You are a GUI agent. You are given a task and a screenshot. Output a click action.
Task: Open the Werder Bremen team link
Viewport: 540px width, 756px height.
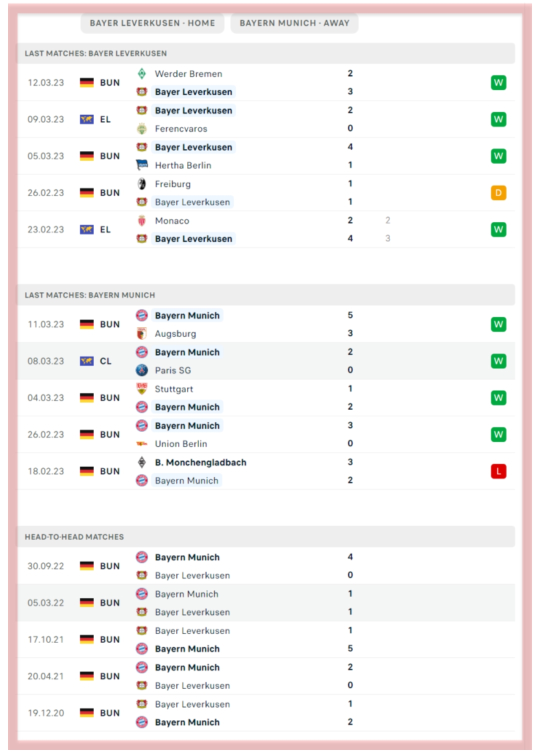click(188, 74)
